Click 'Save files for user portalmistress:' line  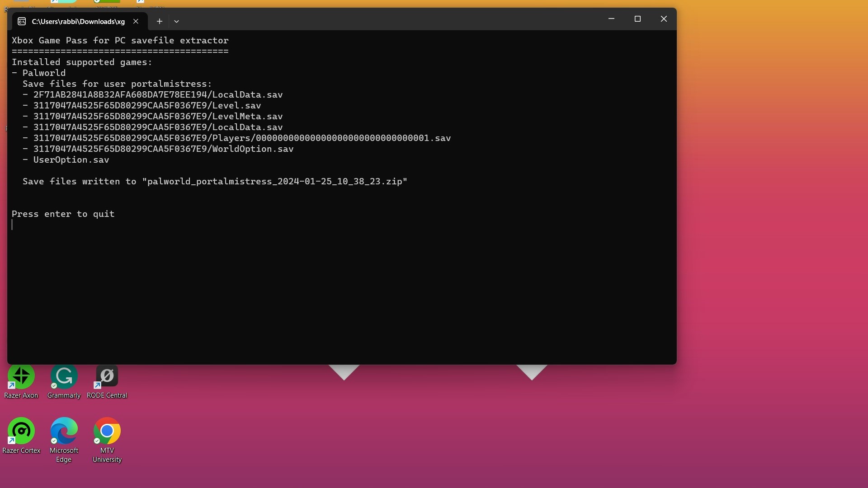point(117,84)
